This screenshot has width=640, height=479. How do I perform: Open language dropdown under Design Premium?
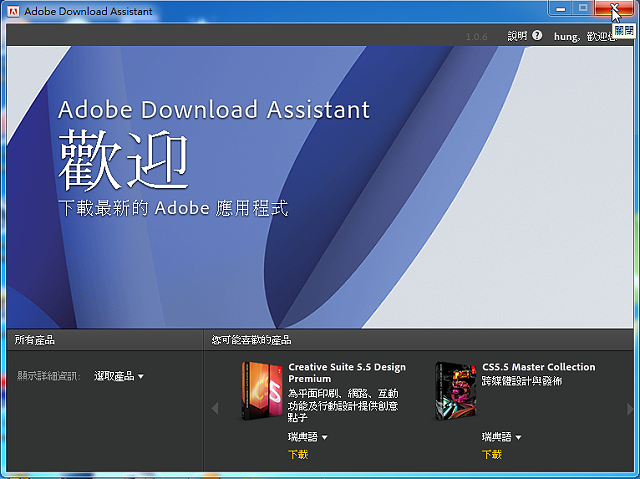308,437
